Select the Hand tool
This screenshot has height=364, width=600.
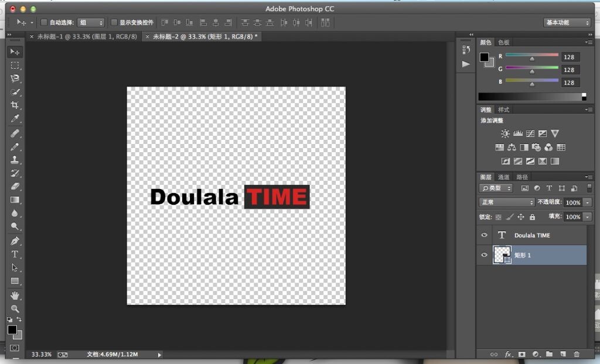[15, 296]
